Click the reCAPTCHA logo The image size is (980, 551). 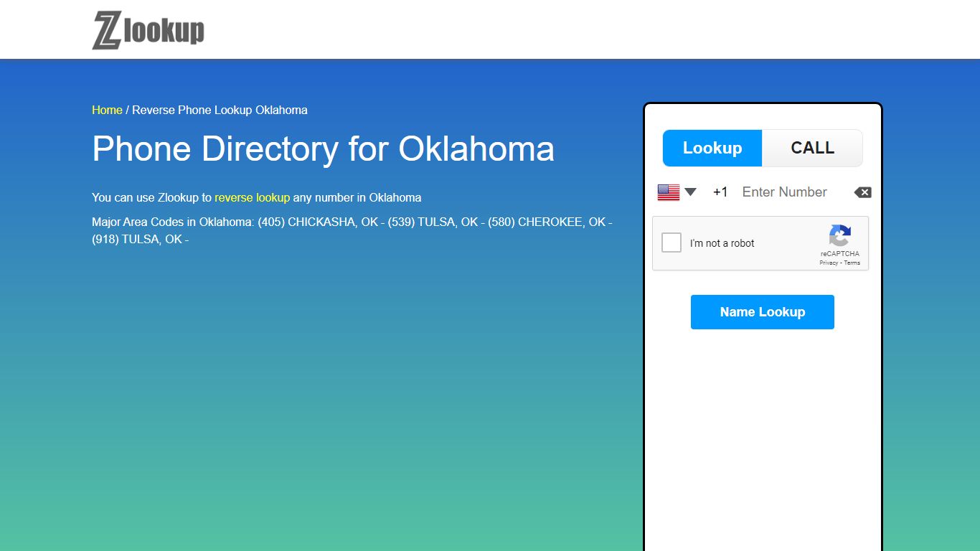[840, 235]
